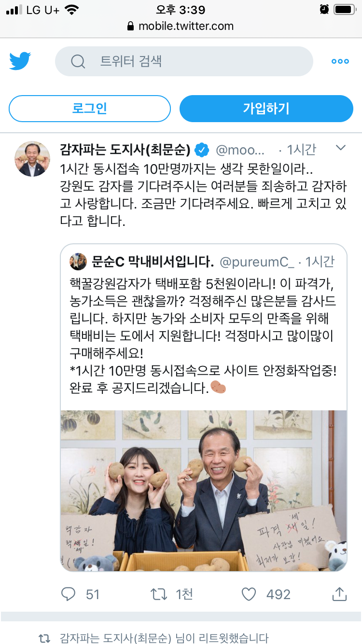Click the search magnifier icon

coord(78,61)
